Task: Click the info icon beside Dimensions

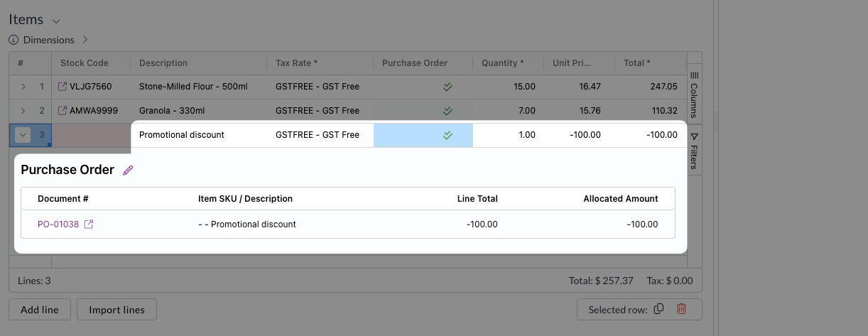Action: 13,40
